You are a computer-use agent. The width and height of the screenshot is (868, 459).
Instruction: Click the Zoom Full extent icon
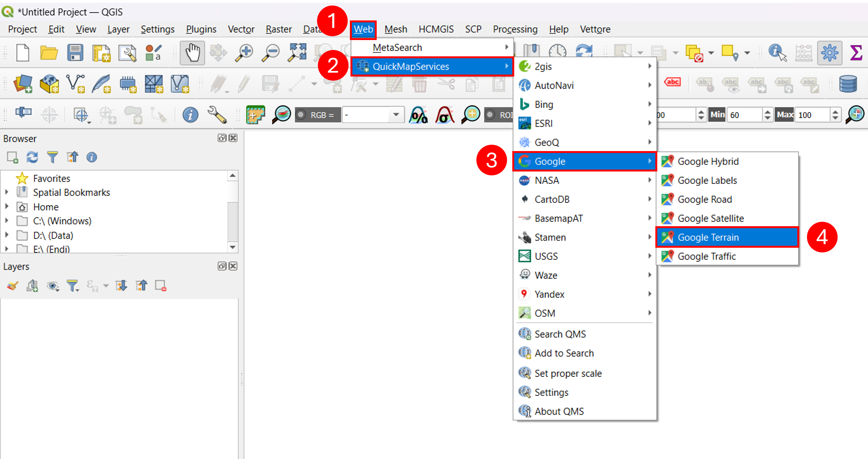297,53
